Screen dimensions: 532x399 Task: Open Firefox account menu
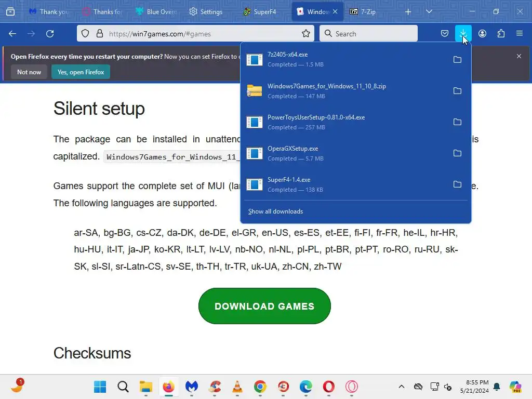[482, 34]
